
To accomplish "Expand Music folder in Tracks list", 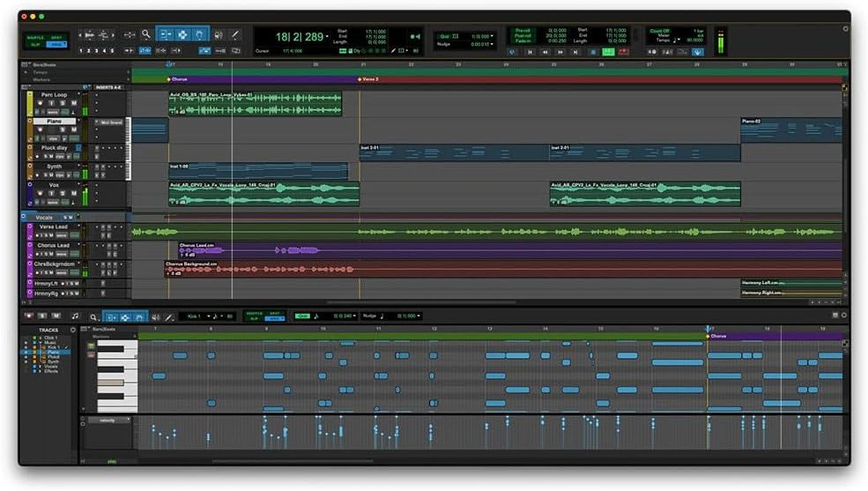I will point(40,342).
